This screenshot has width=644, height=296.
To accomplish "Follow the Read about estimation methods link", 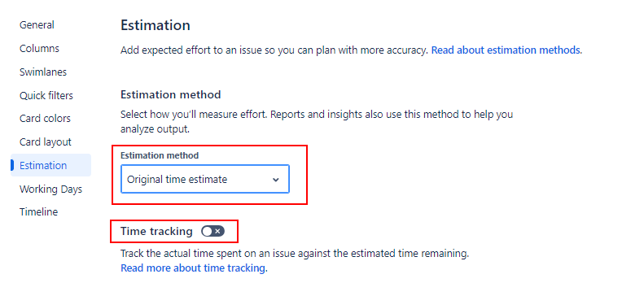I will tap(506, 50).
